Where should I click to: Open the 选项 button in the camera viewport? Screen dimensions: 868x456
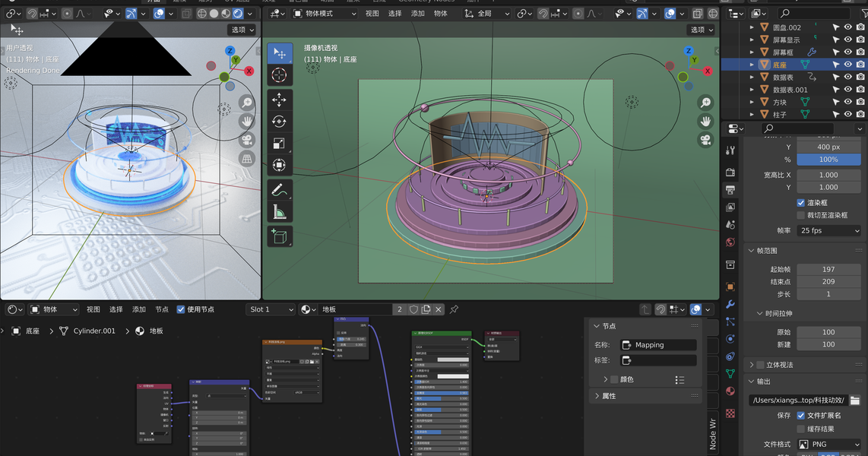tap(702, 30)
